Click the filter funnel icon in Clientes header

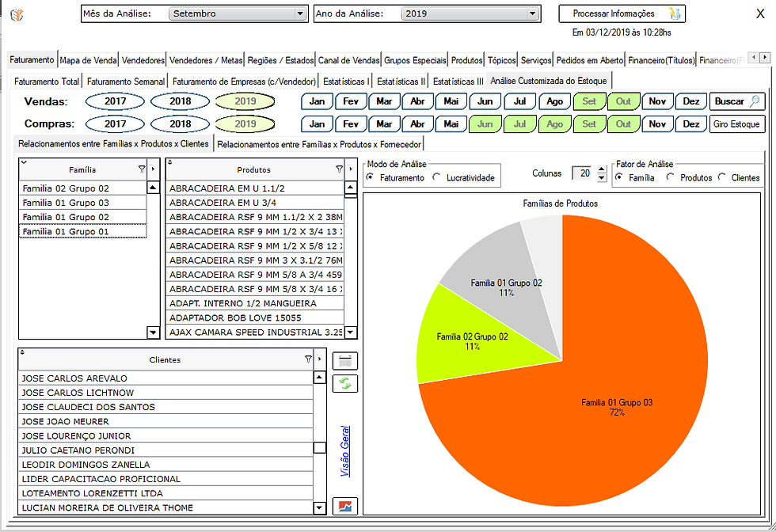click(x=308, y=359)
